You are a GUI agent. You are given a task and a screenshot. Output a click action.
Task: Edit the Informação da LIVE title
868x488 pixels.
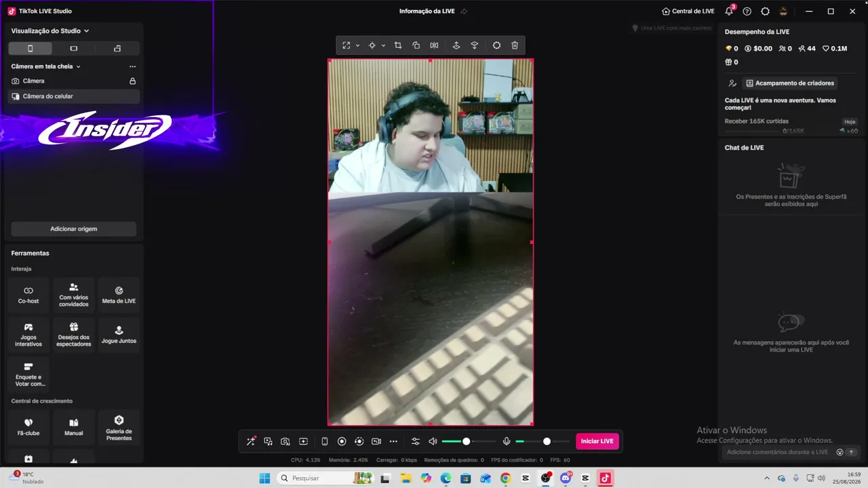click(427, 12)
